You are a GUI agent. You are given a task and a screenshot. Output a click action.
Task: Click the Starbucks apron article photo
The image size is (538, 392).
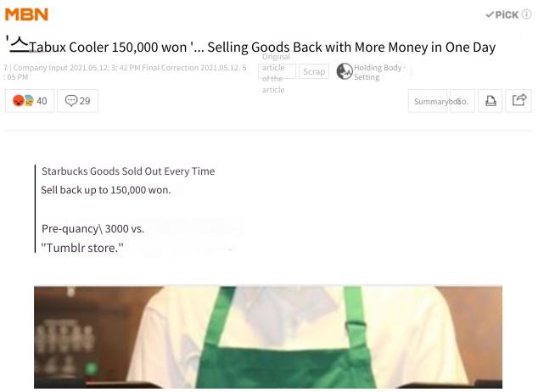[x=268, y=337]
